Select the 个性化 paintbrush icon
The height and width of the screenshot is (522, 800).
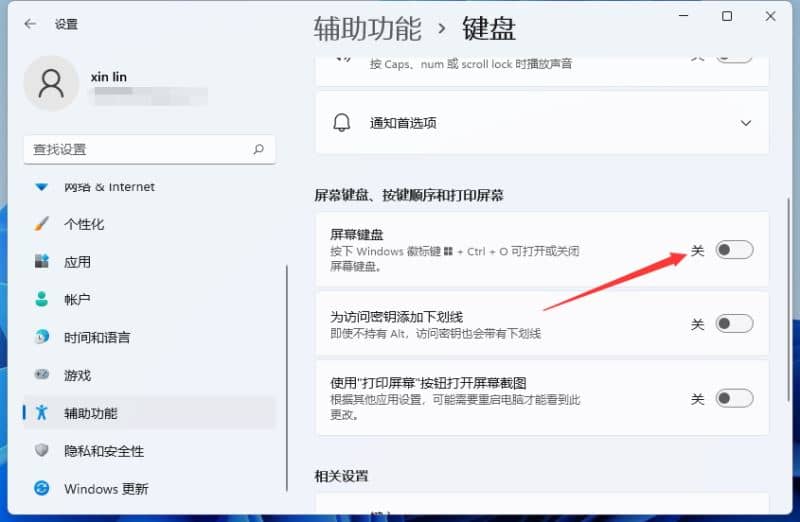pos(42,224)
